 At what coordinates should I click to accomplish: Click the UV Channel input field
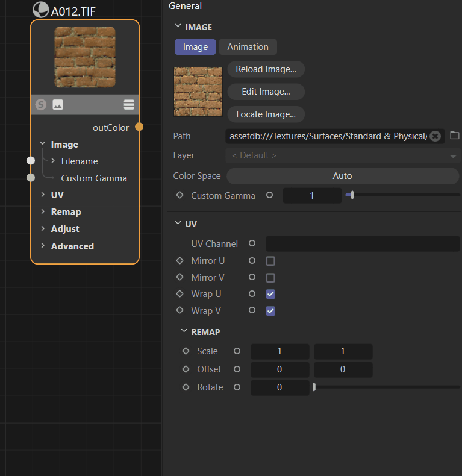point(362,244)
